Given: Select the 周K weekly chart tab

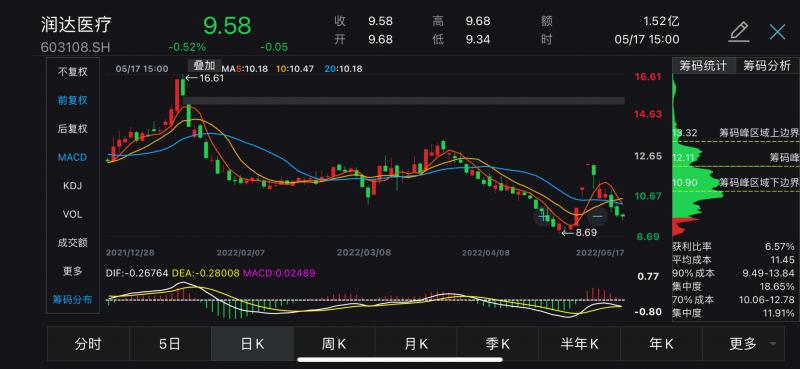Looking at the screenshot, I should click(x=334, y=344).
